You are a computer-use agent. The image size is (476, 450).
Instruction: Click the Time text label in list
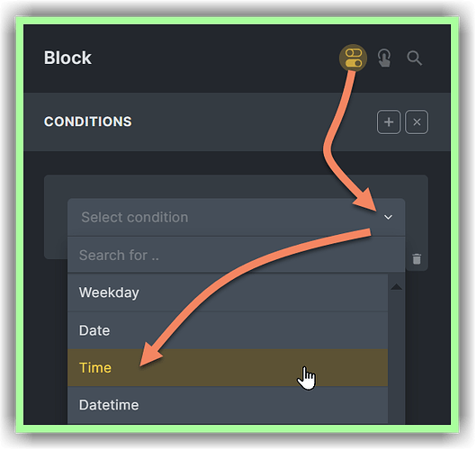95,368
